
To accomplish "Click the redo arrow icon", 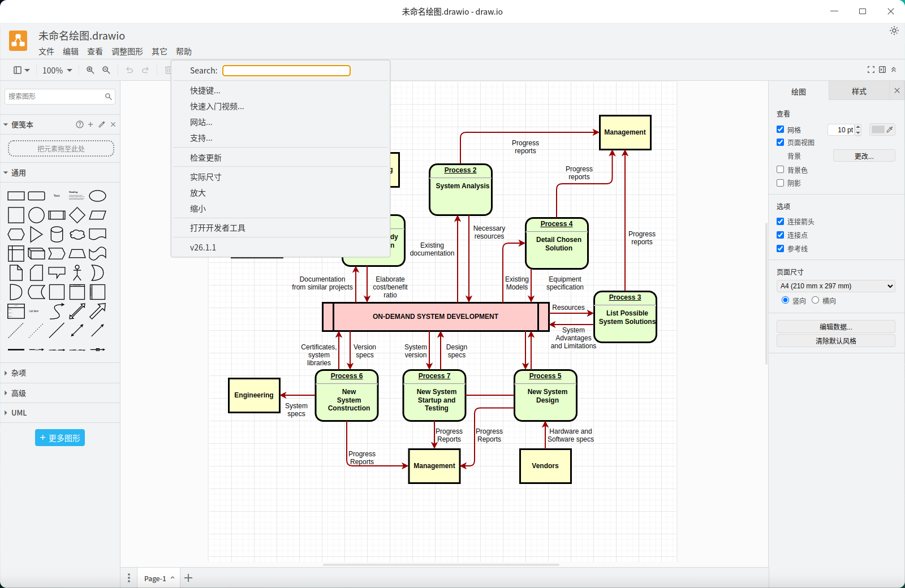I will (145, 70).
